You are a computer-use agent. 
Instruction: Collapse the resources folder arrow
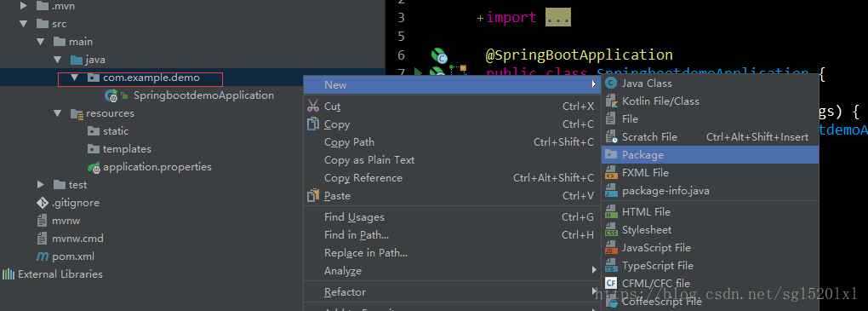pyautogui.click(x=58, y=113)
